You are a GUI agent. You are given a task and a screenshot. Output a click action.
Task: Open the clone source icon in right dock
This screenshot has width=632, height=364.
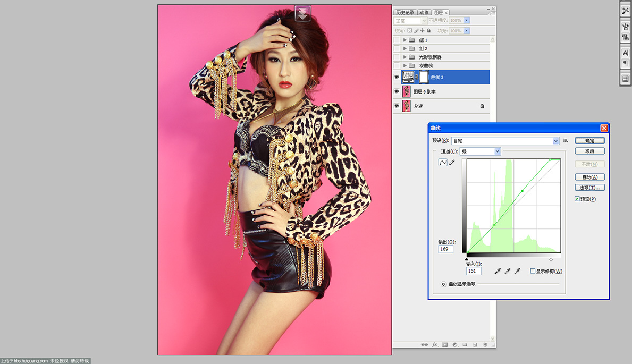pos(626,38)
